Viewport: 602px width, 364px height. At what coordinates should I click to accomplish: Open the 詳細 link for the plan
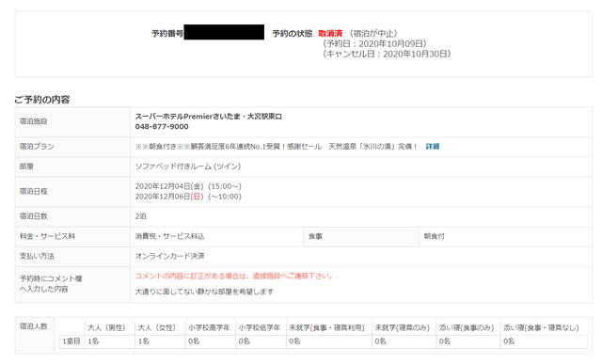[433, 147]
